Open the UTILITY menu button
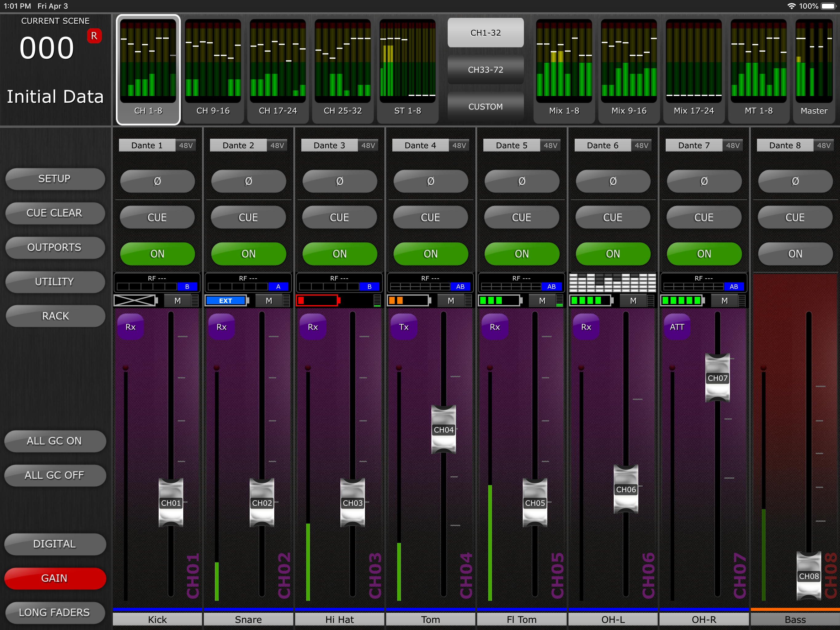 pyautogui.click(x=55, y=281)
